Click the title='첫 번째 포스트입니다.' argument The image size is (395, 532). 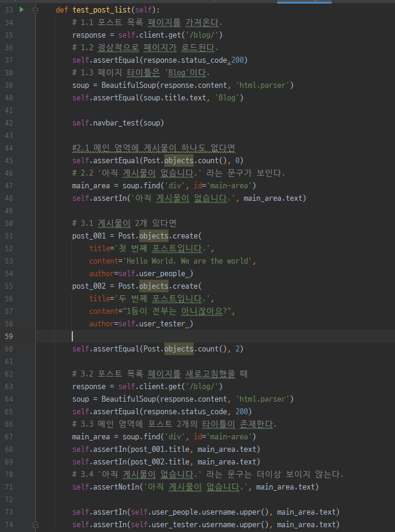[x=152, y=248]
